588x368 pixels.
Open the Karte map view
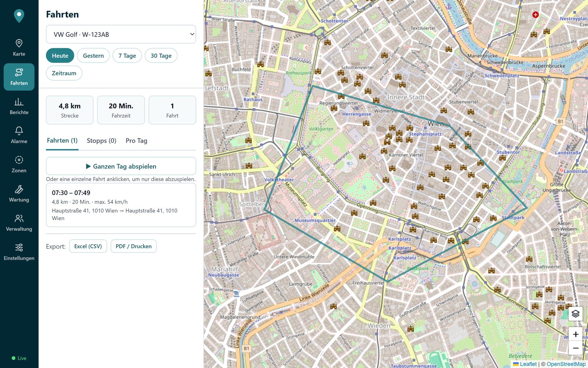tap(19, 48)
